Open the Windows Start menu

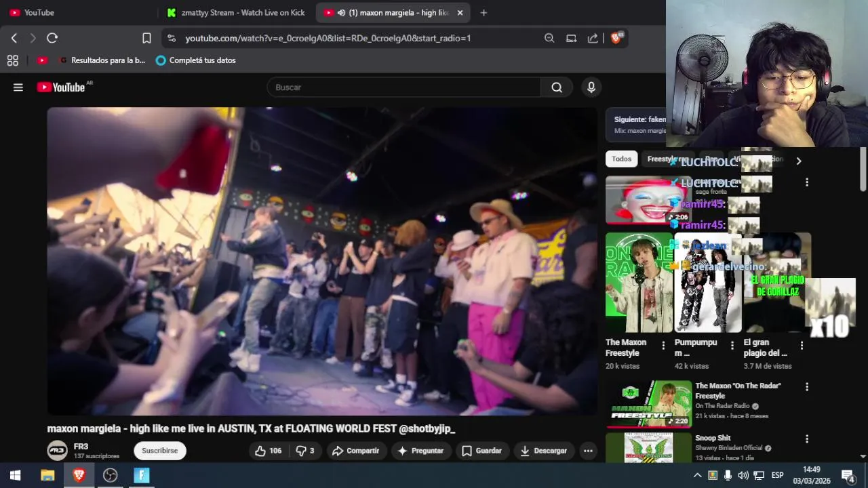click(15, 475)
